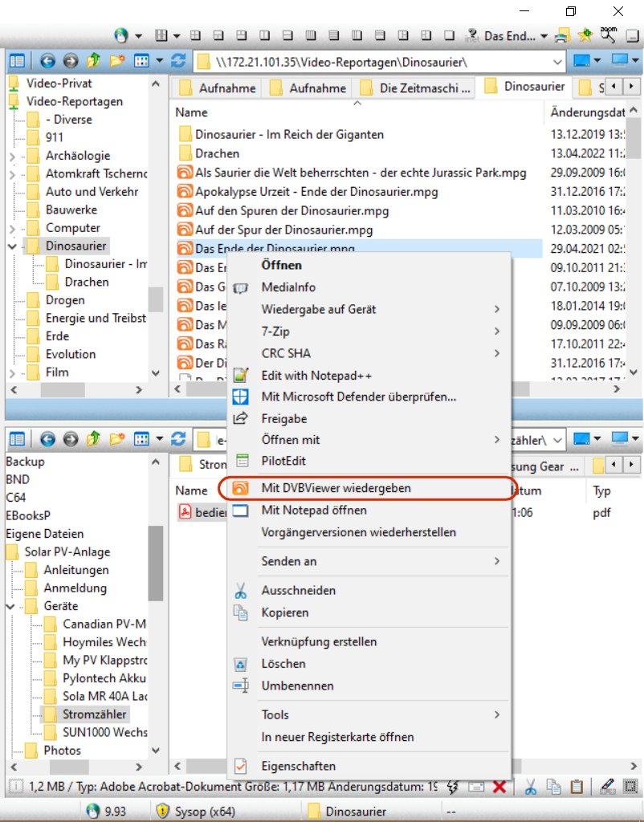This screenshot has width=644, height=822.
Task: Select 'Mit DVBViewer wiedergeben' in the context menu
Action: coord(336,488)
